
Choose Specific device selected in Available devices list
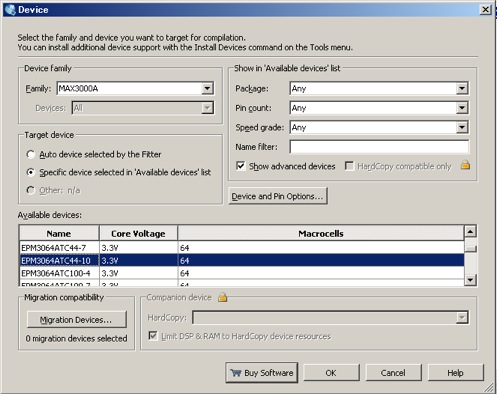pyautogui.click(x=31, y=172)
